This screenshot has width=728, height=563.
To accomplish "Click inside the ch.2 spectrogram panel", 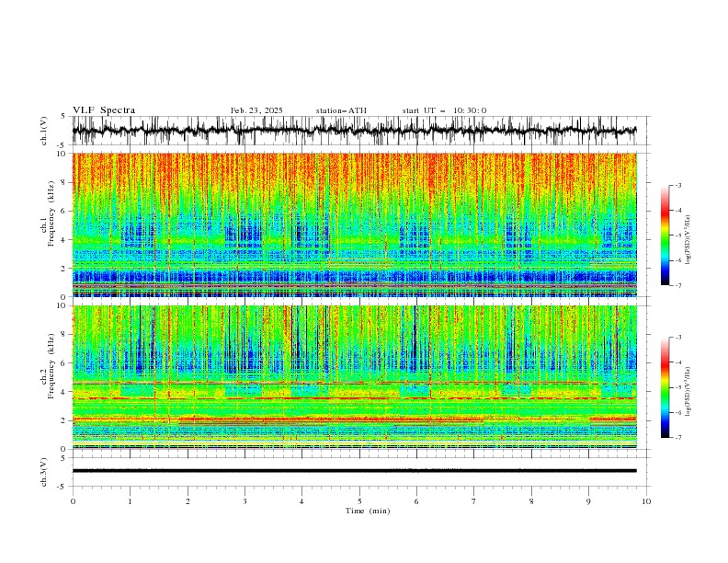I will pos(354,377).
